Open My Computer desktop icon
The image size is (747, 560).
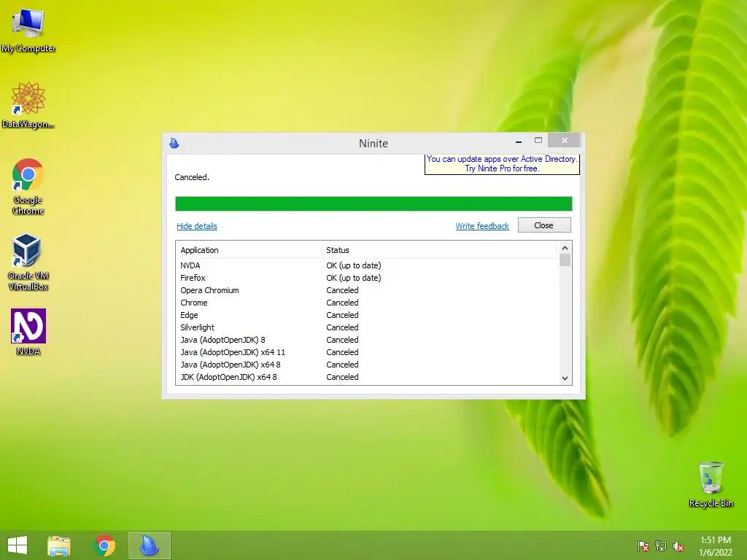(x=28, y=29)
